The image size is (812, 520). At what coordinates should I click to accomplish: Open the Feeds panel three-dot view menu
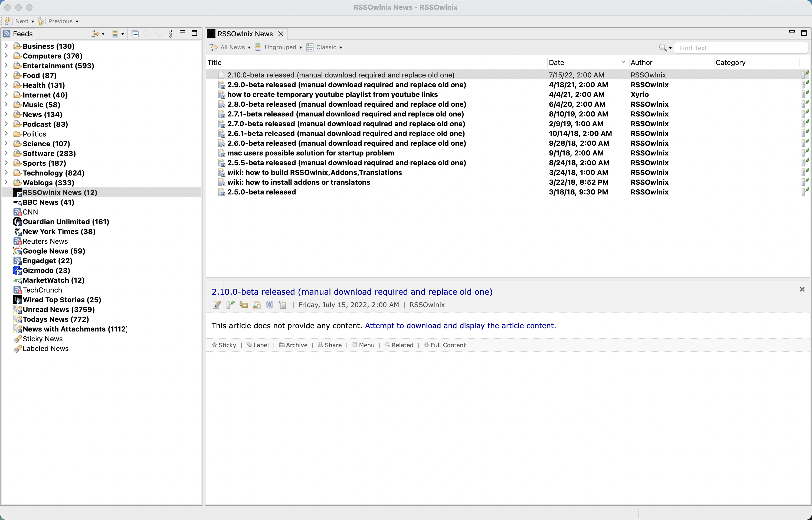[x=171, y=34]
